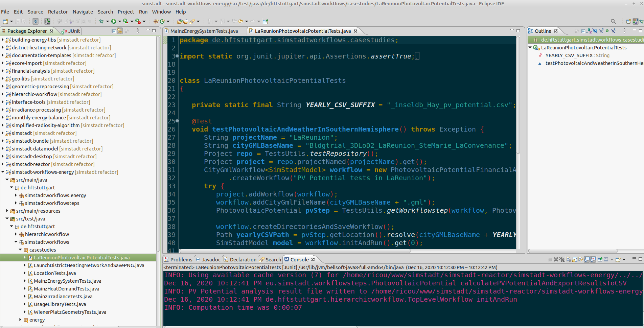Toggle Link with Editor in Package Explorer
Screen dimensions: 644x328
coord(120,31)
